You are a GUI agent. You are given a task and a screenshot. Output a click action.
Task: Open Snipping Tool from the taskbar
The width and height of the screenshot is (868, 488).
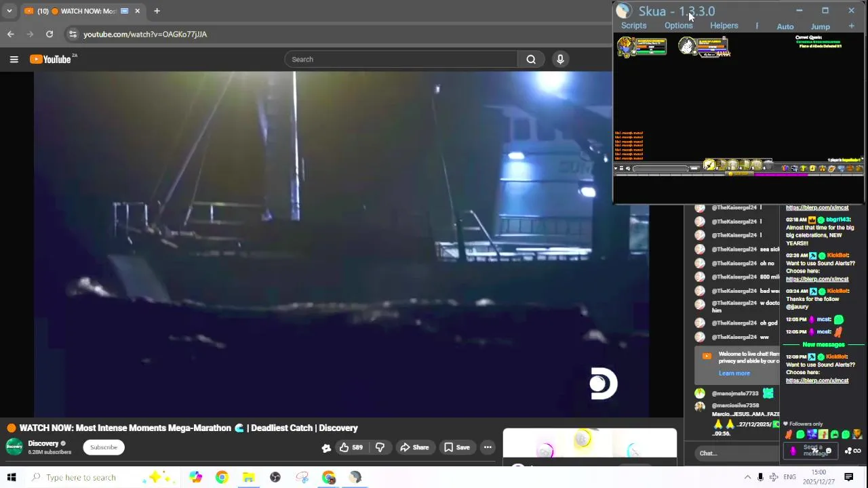point(302,477)
